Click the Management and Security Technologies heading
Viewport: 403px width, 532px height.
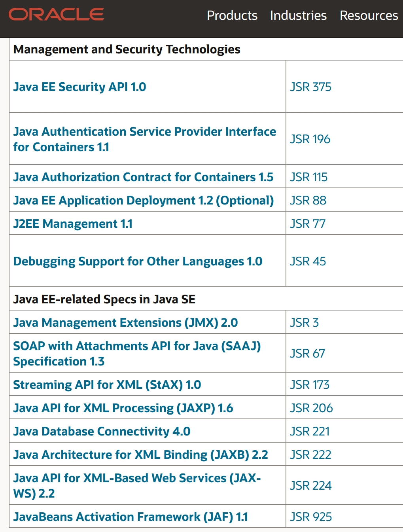(127, 49)
